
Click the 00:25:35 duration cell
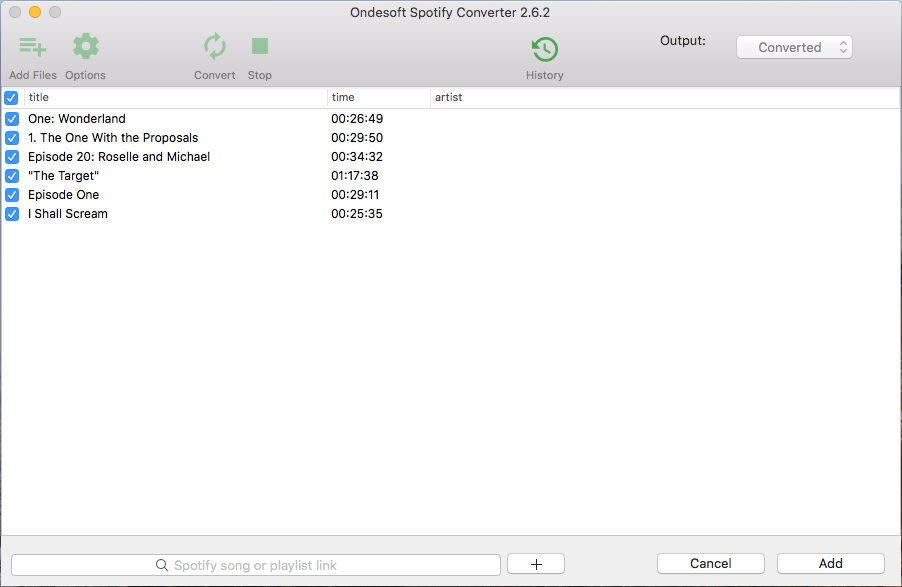pos(357,214)
